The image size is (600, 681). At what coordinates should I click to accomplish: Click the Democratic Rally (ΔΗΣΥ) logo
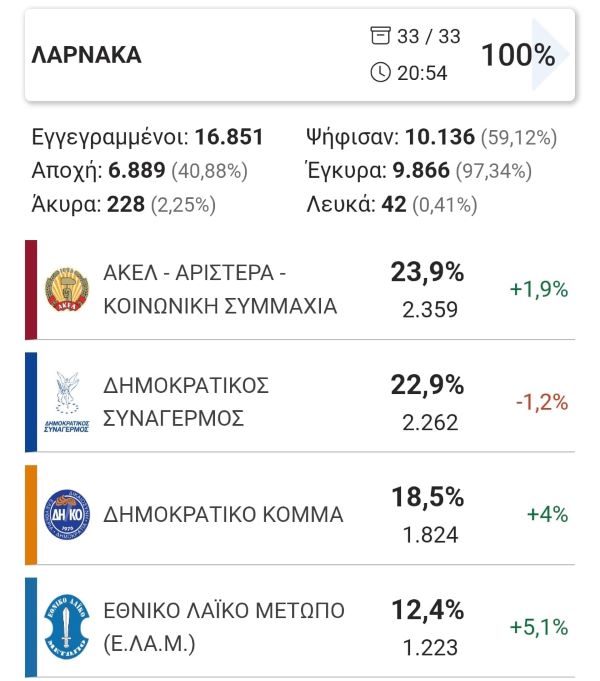[67, 402]
